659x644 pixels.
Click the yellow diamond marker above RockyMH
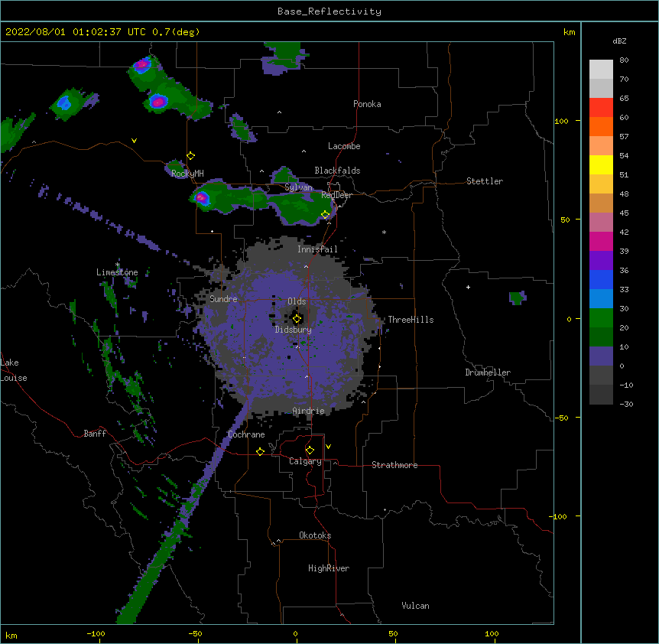click(x=191, y=155)
